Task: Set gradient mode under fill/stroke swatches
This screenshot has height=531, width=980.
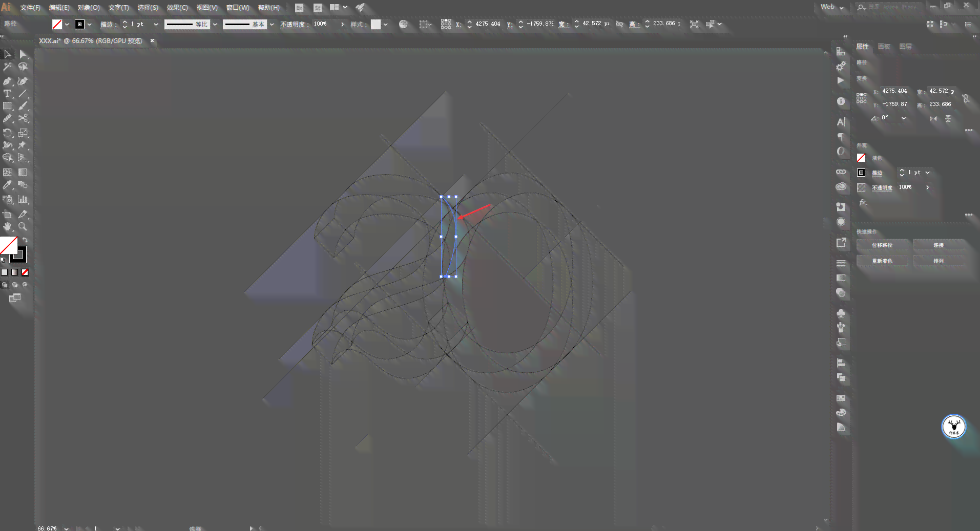Action: [x=15, y=272]
